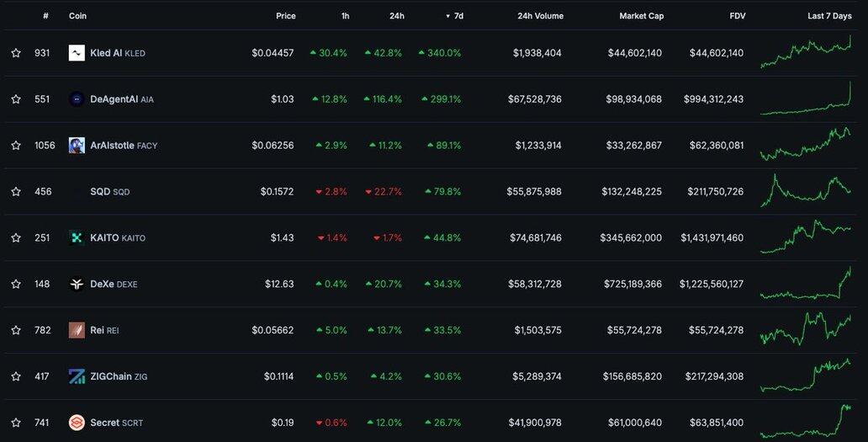
Task: Click the ArAIstotle coin logo
Action: [x=77, y=146]
